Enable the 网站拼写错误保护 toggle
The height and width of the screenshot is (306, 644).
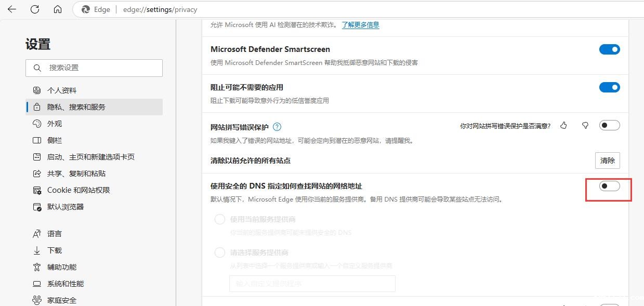[x=610, y=125]
